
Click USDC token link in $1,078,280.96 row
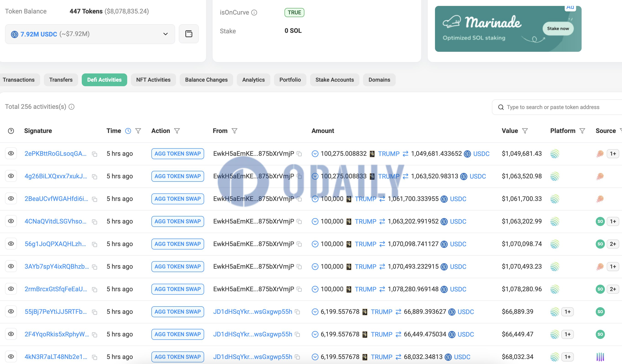(458, 289)
